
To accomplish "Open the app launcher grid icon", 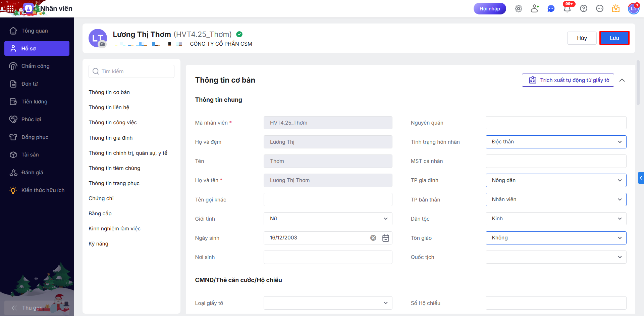I will tap(10, 9).
